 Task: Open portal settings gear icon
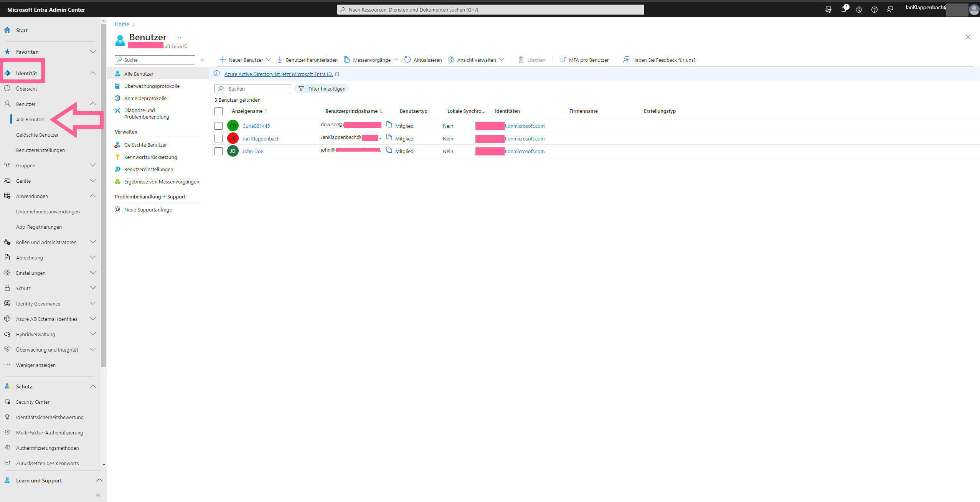pyautogui.click(x=859, y=10)
